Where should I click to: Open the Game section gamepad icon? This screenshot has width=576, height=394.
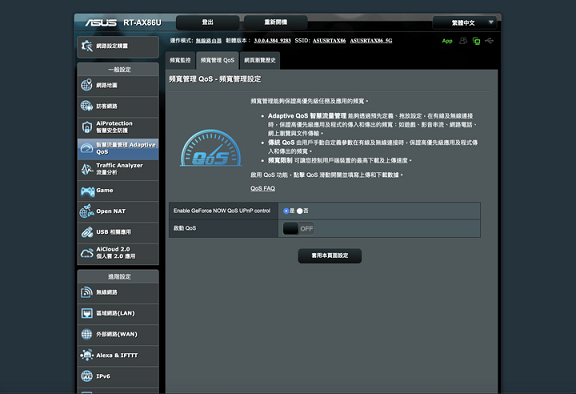tap(87, 191)
